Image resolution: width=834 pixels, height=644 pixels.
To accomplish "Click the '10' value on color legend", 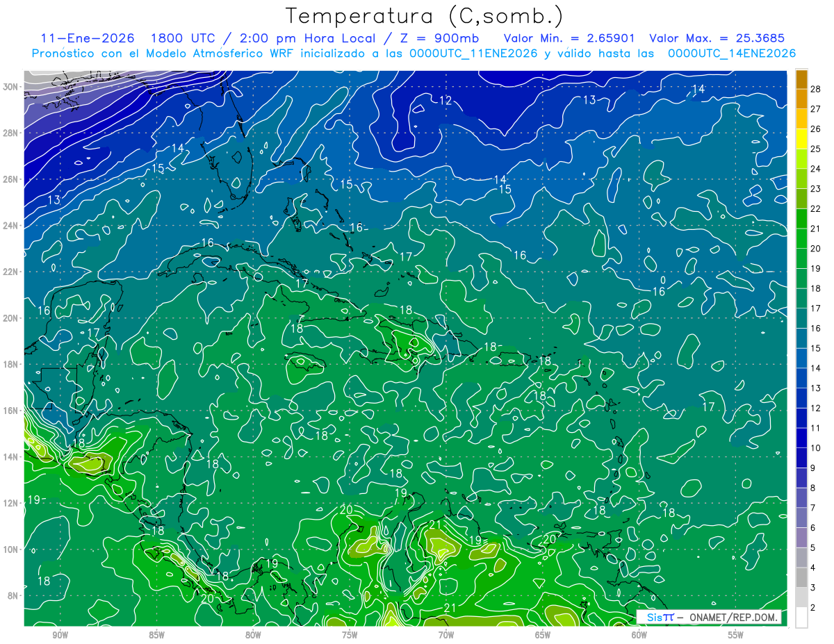I will [816, 448].
